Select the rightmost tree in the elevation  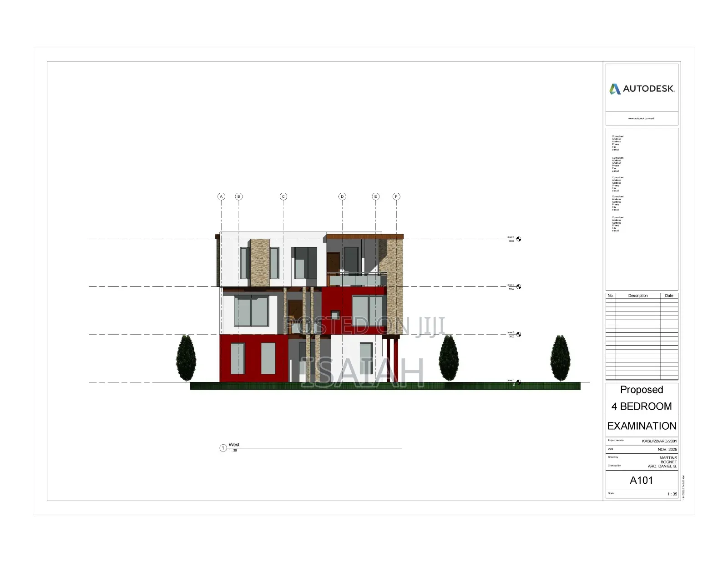click(x=561, y=358)
